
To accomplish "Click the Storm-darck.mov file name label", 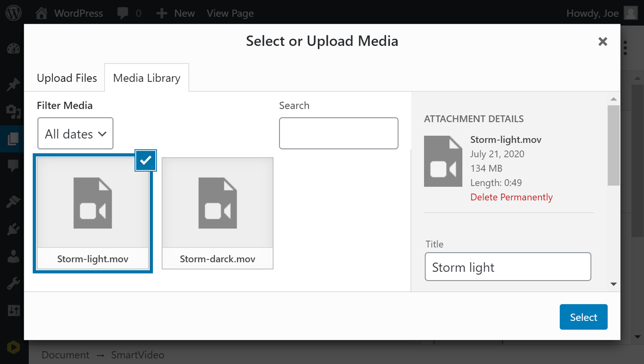I will tap(217, 259).
